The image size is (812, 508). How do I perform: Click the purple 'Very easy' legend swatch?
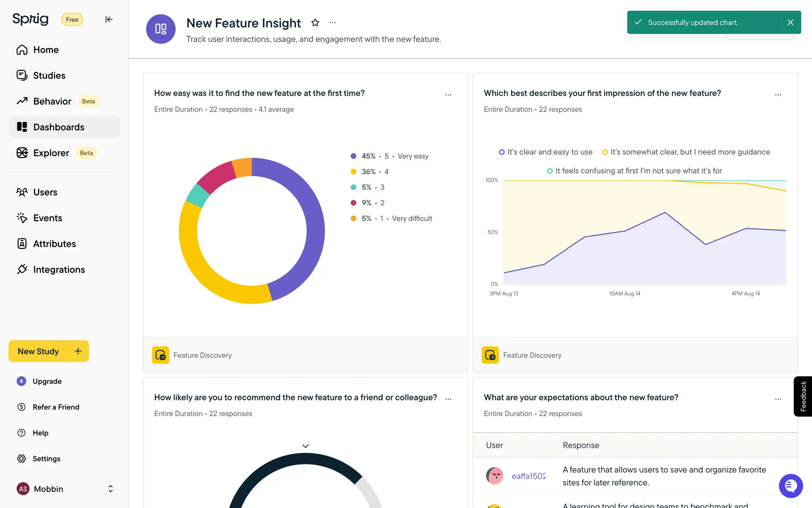[x=354, y=156]
